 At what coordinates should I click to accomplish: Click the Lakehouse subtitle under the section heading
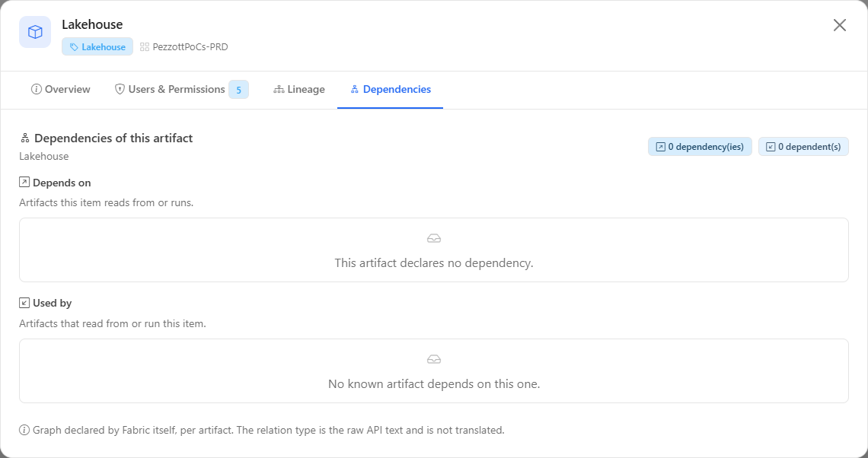[x=43, y=156]
